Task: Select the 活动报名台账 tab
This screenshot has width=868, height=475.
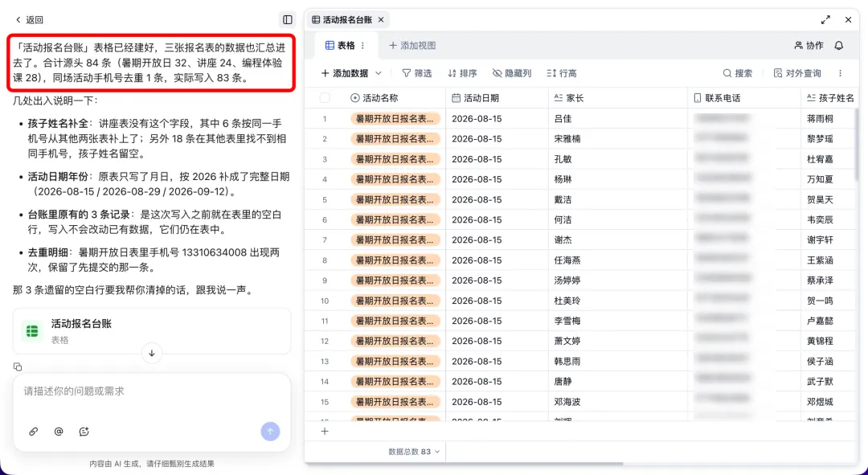Action: (x=348, y=20)
